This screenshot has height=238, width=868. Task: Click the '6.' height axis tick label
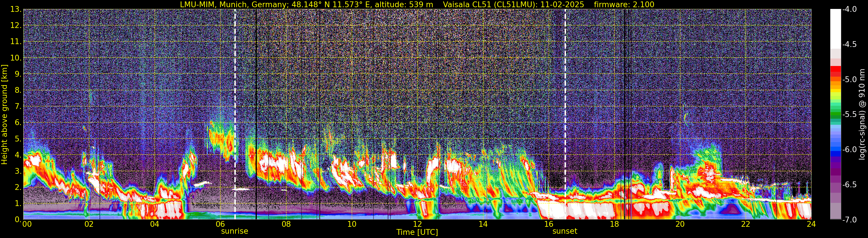pos(18,123)
